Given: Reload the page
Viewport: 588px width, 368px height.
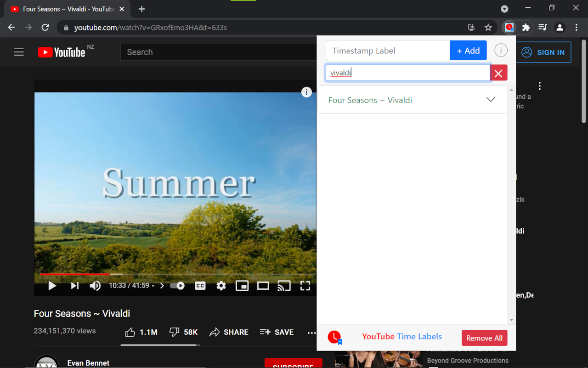Looking at the screenshot, I should coord(45,28).
